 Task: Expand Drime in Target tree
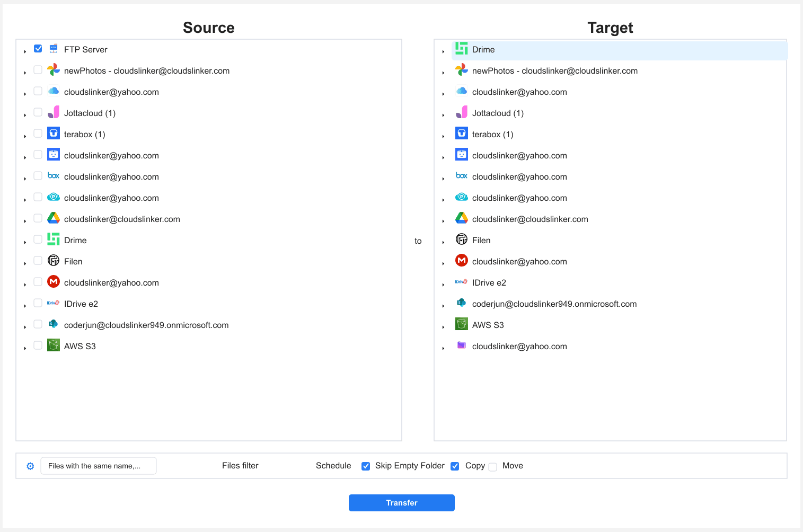pos(443,51)
